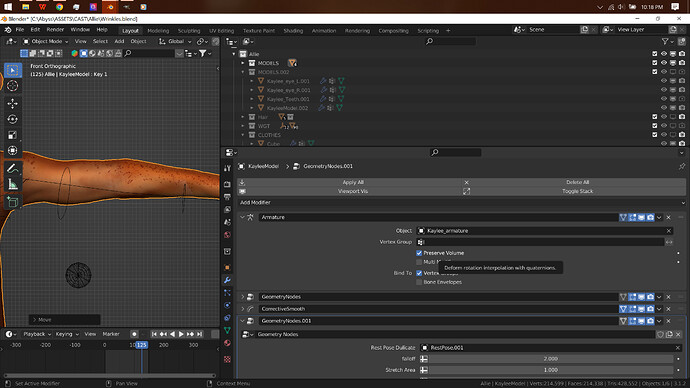
Task: Open the Physics properties tab
Action: pyautogui.click(x=227, y=305)
